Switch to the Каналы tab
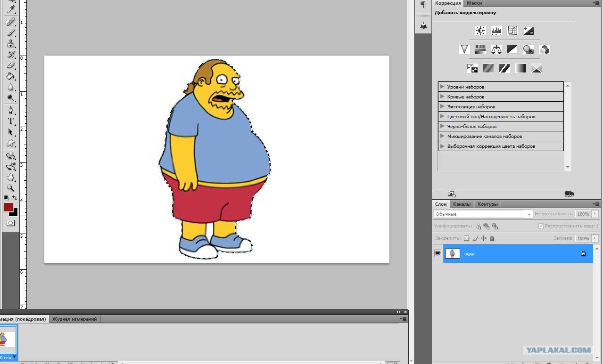The height and width of the screenshot is (364, 603). 462,204
